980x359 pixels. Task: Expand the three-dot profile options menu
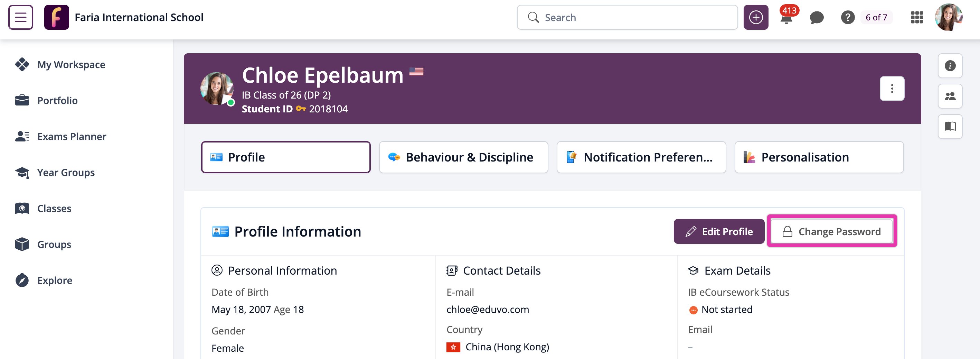[892, 89]
